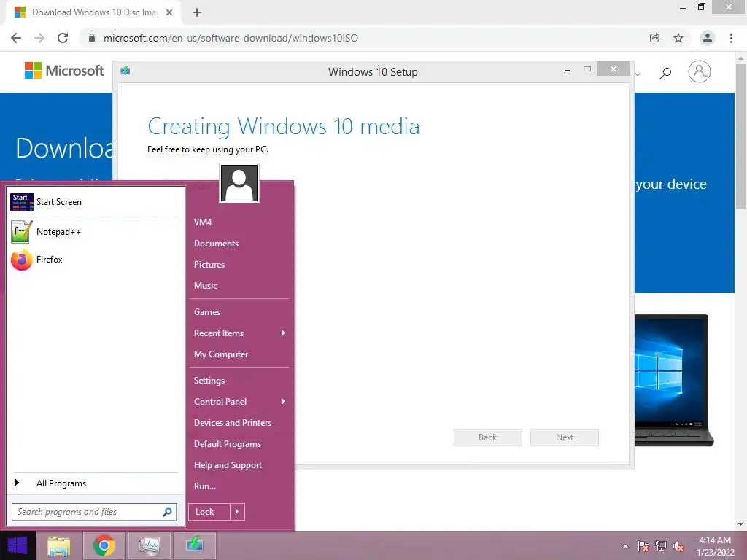This screenshot has width=747, height=560.
Task: Open the system monitor taskbar icon
Action: point(149,545)
